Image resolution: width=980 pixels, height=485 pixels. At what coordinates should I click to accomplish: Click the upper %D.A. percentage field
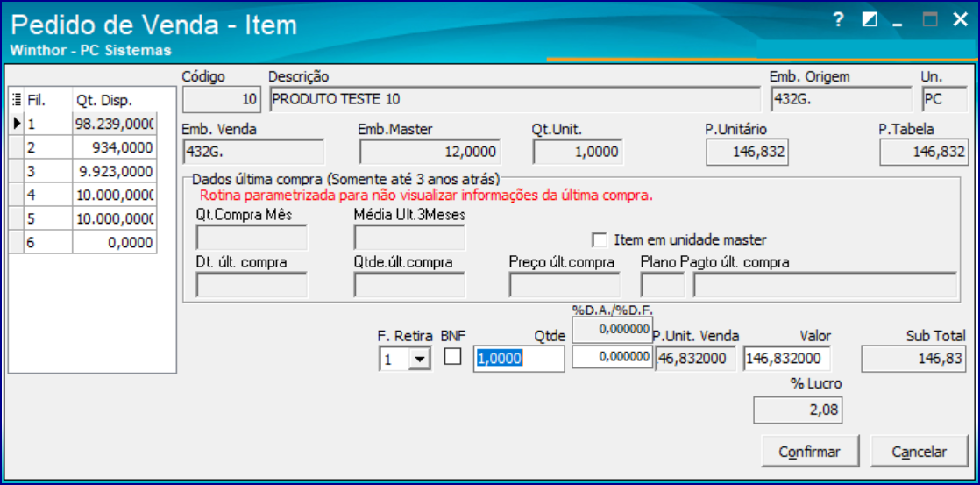click(x=613, y=329)
